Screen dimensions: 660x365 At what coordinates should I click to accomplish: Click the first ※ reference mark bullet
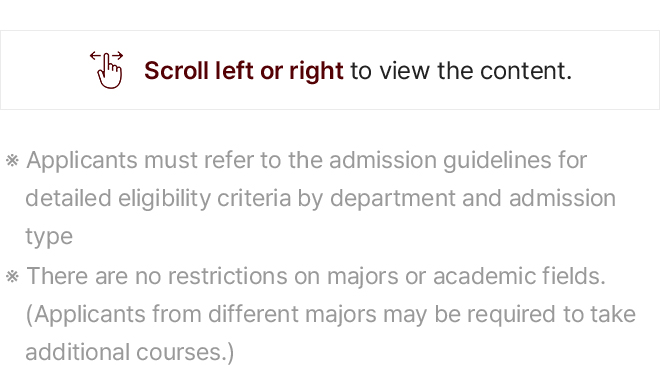coord(12,161)
